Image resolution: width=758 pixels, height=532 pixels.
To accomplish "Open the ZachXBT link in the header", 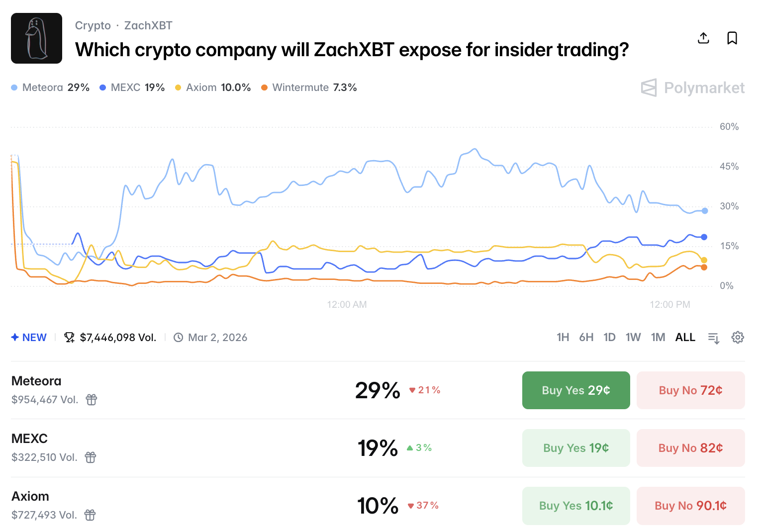I will click(148, 25).
